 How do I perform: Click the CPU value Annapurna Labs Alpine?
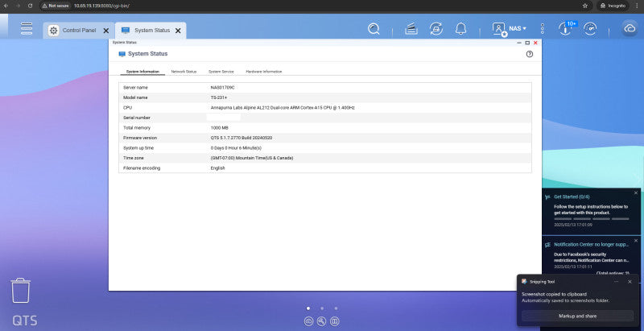click(x=283, y=108)
